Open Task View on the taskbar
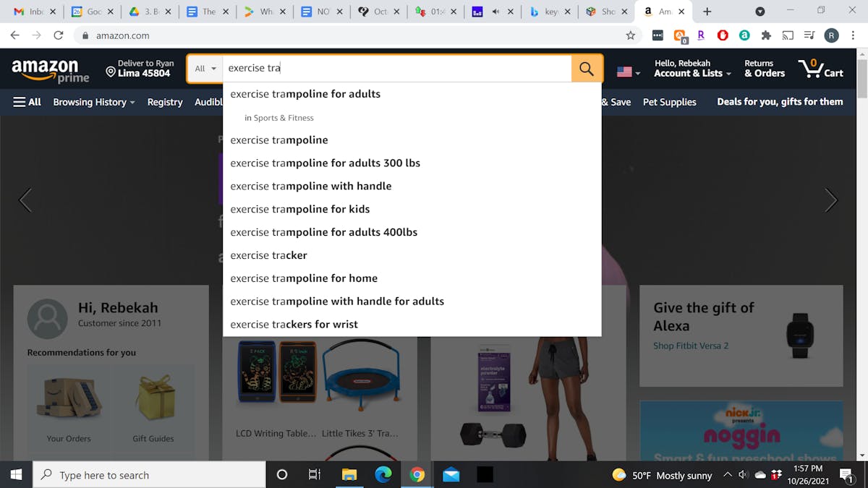The height and width of the screenshot is (488, 868). tap(315, 475)
